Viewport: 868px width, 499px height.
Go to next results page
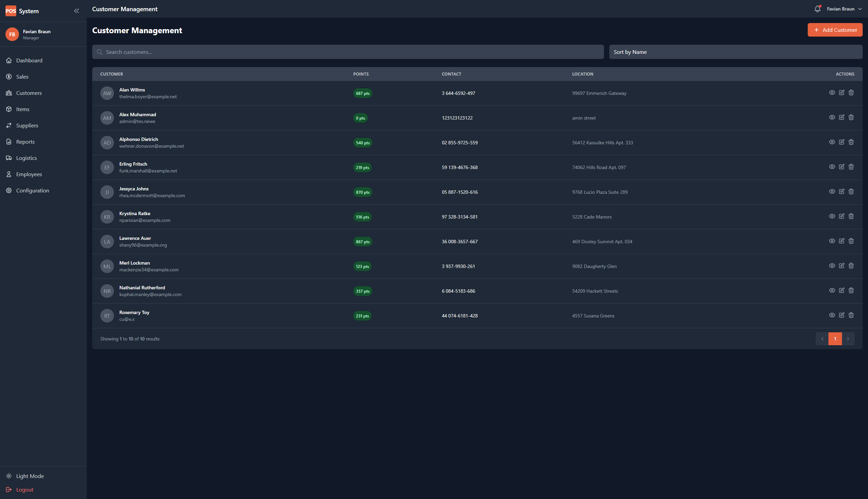(x=848, y=339)
